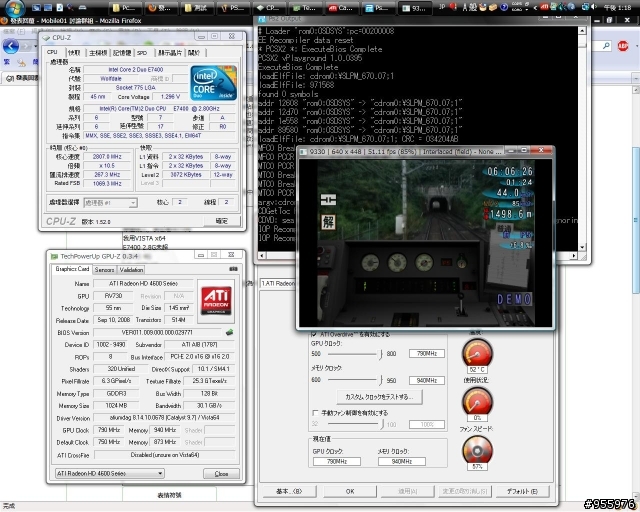This screenshot has height=512, width=640.
Task: Click the GPU-Z screenshot camera icon
Action: click(x=233, y=269)
